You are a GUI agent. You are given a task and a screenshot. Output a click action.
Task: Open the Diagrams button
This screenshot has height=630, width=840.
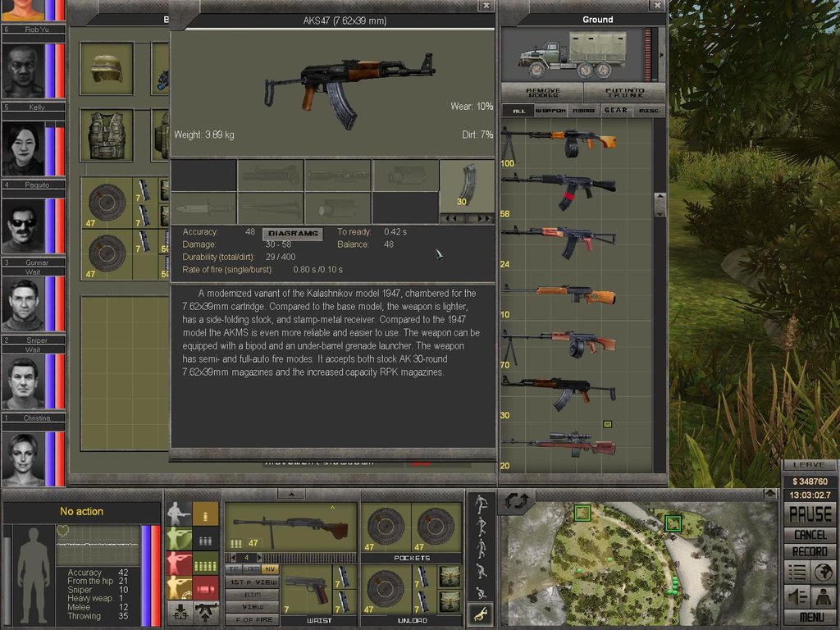point(293,234)
